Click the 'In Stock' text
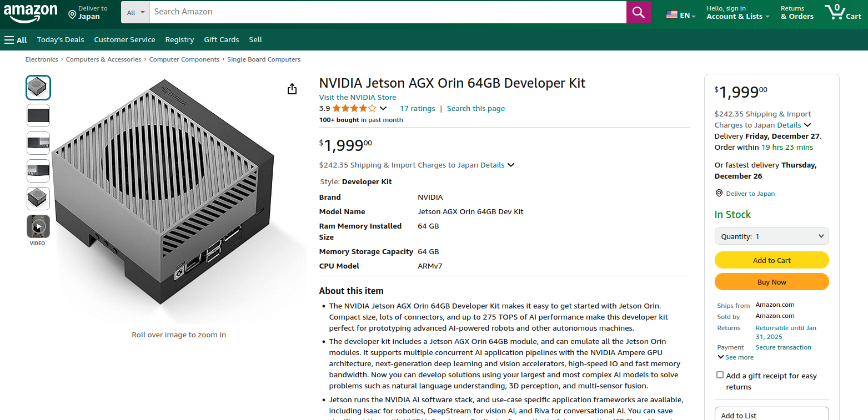The height and width of the screenshot is (420, 868). coord(732,215)
